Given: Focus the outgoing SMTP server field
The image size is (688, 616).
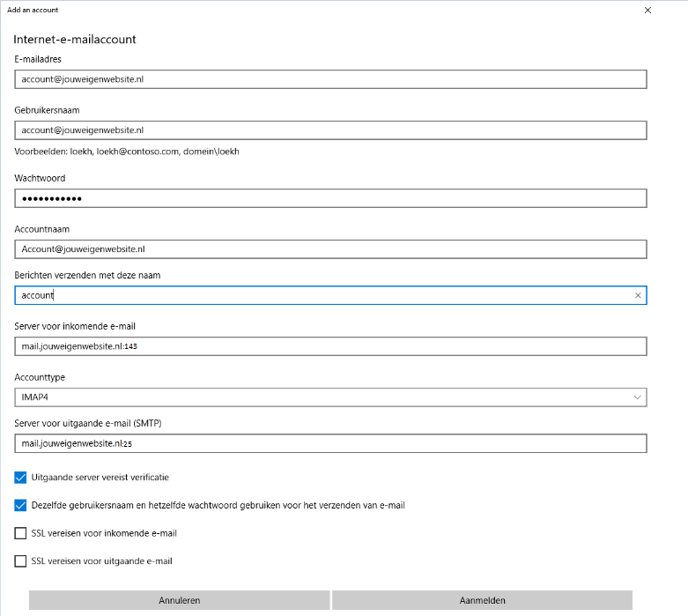Looking at the screenshot, I should (x=330, y=443).
